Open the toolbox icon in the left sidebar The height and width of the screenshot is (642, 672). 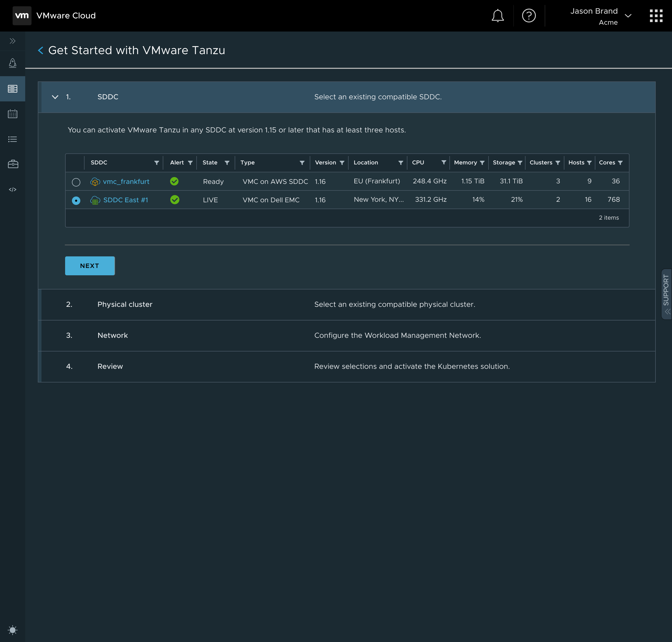[13, 164]
